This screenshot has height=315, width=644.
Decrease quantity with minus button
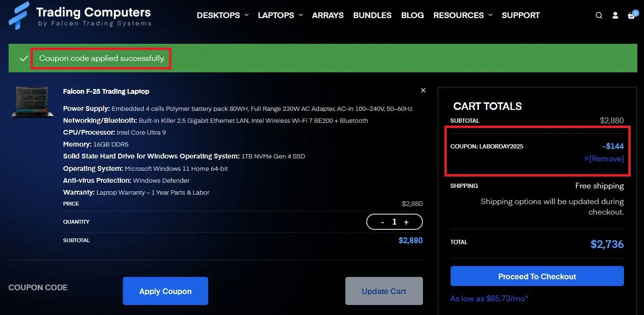coord(382,222)
